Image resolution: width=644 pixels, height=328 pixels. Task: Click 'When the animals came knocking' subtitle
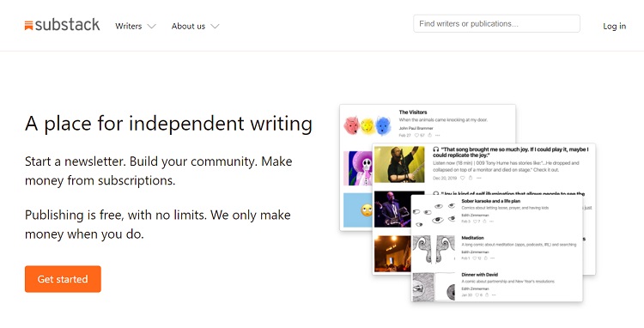pos(443,120)
